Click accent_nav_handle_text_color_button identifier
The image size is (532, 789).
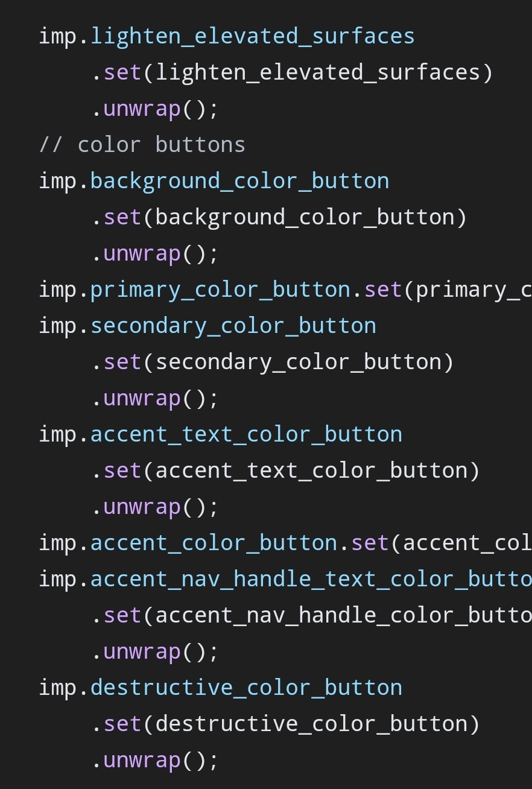tap(311, 579)
